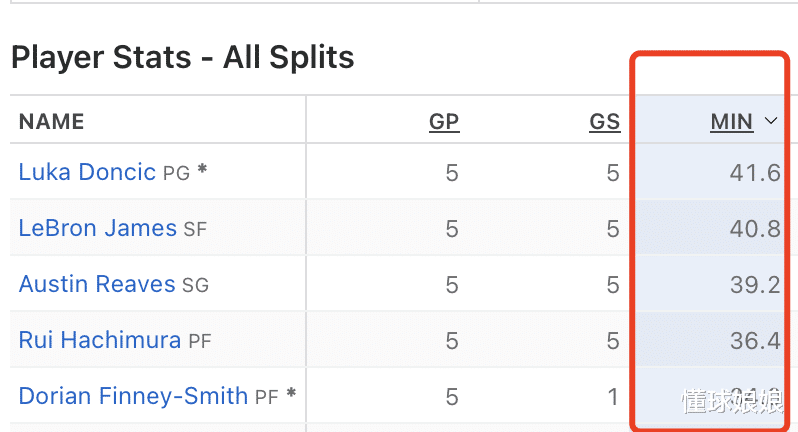Viewport: 798px width, 432px height.
Task: Open Luka Doncic player page
Action: (x=87, y=172)
